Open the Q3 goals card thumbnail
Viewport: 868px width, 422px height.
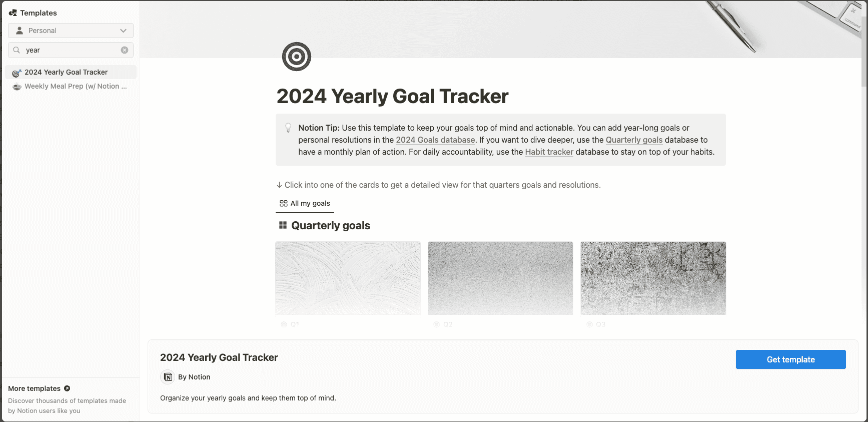(653, 278)
